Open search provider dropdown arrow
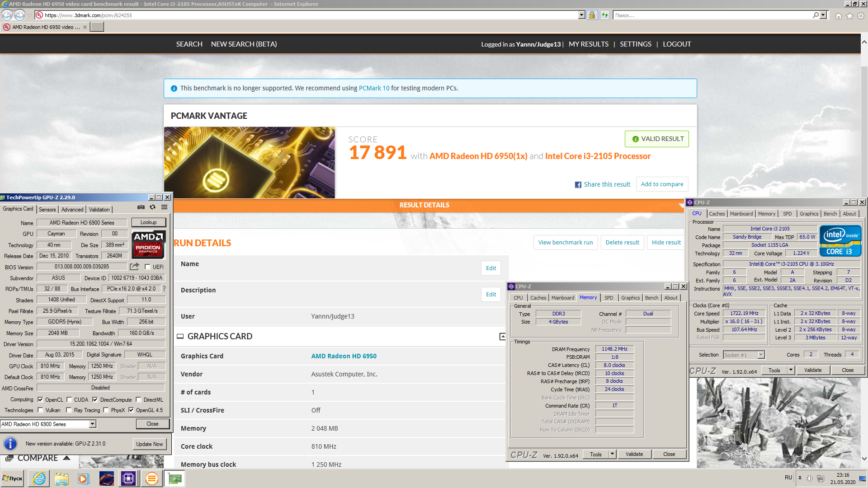868x488 pixels. coord(823,15)
